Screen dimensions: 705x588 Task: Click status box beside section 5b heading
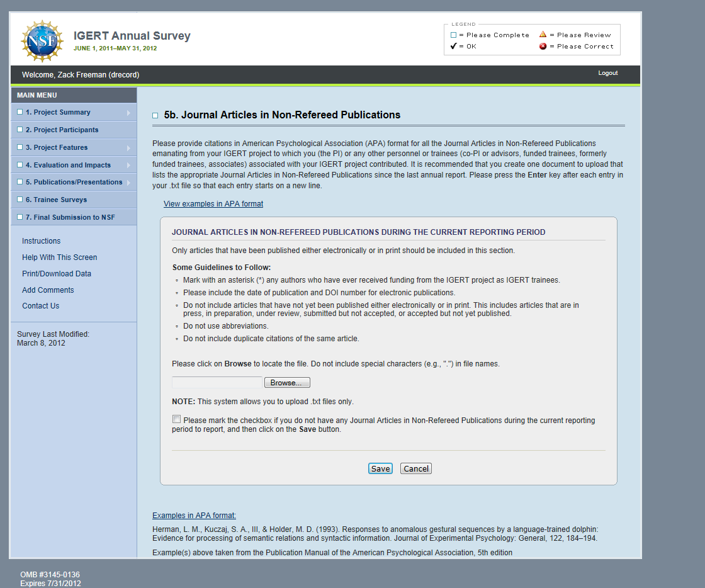point(155,116)
